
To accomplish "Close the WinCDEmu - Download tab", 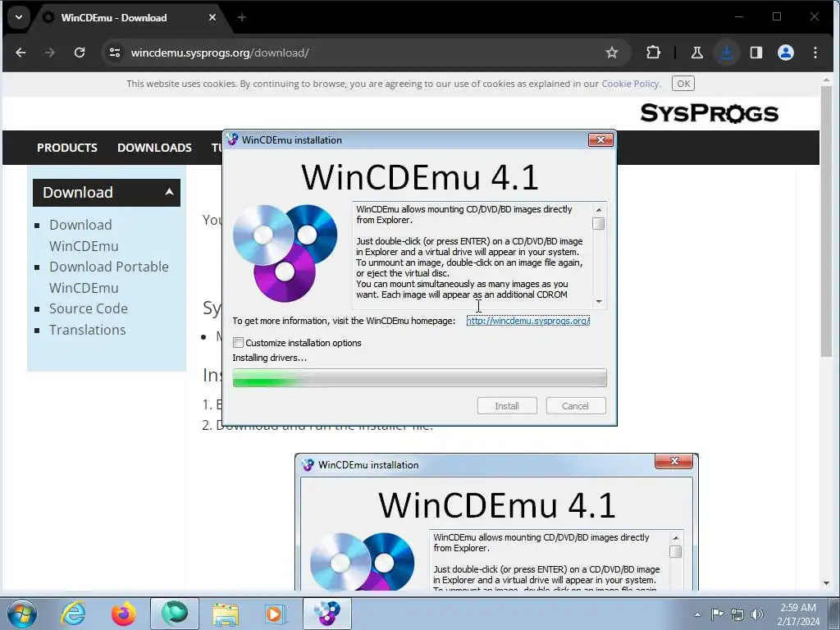I will (212, 17).
